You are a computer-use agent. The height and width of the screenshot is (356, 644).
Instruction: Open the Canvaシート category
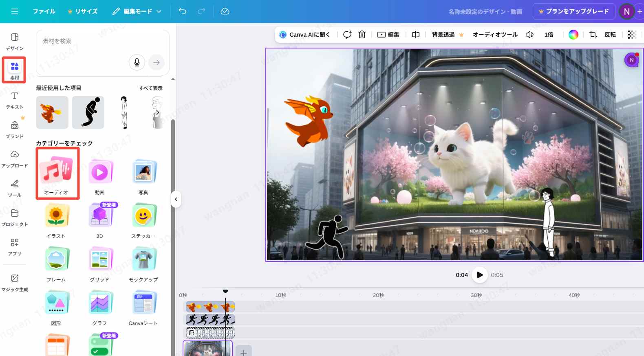143,308
